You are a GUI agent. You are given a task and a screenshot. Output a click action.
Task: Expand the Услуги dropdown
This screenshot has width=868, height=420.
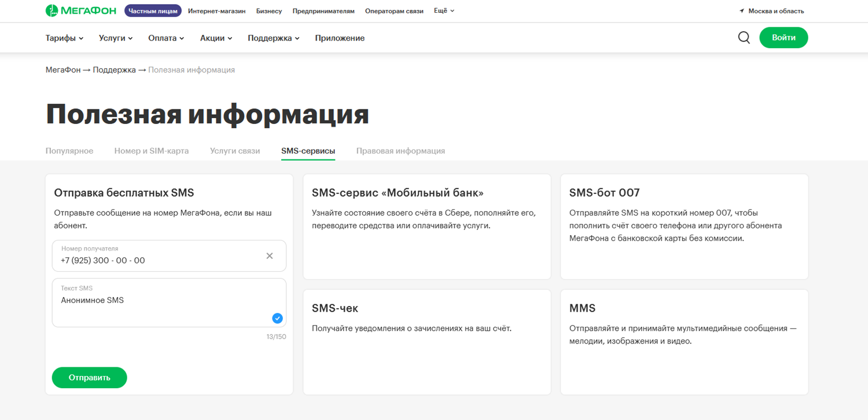click(x=116, y=38)
